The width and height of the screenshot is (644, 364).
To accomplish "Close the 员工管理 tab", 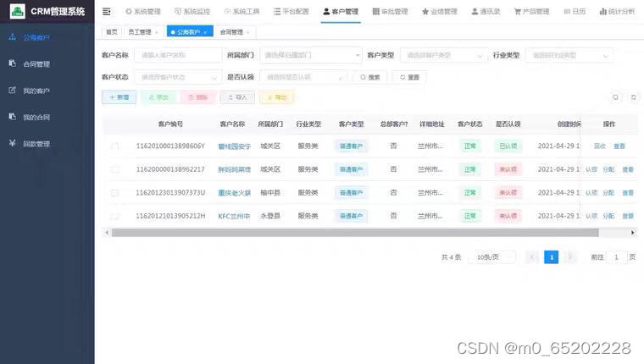I will [157, 32].
